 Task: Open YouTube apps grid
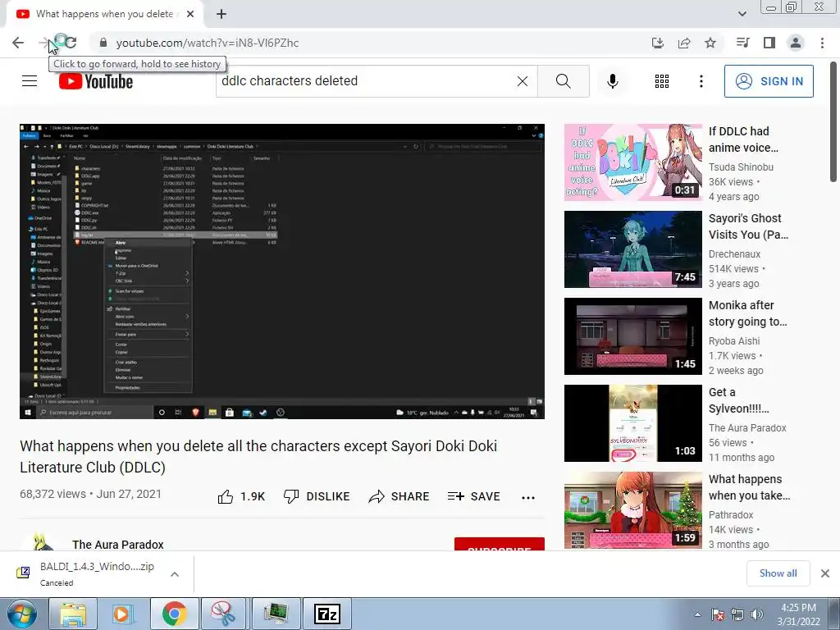pyautogui.click(x=662, y=81)
